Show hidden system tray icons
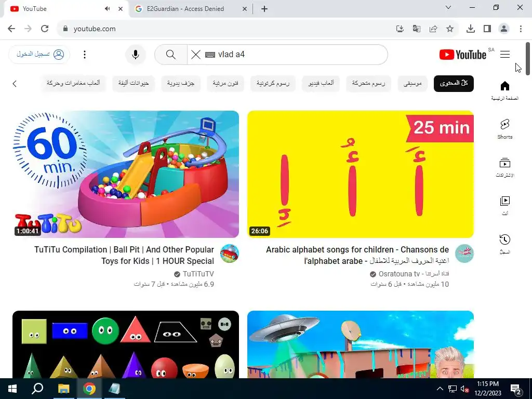Image resolution: width=532 pixels, height=399 pixels. [440, 389]
